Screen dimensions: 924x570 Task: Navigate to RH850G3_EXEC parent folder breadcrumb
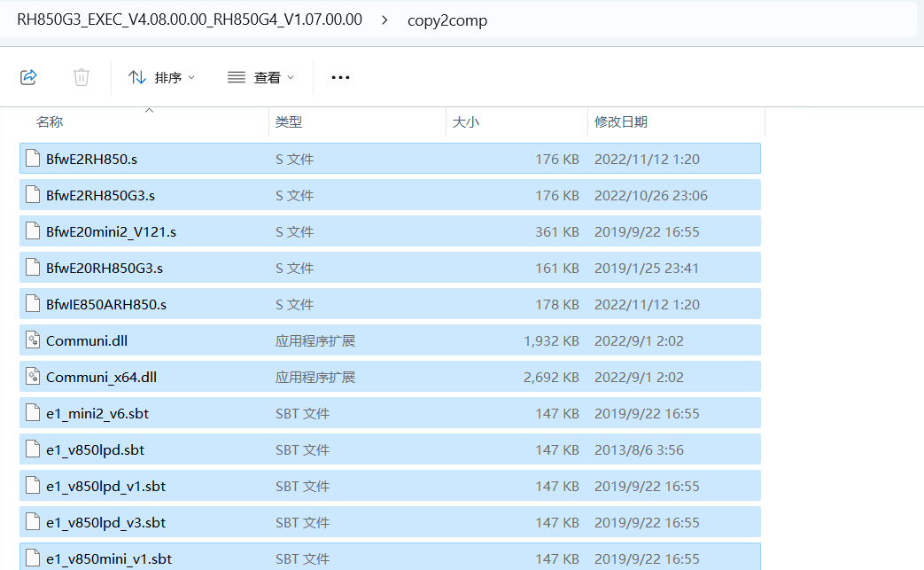tap(190, 20)
